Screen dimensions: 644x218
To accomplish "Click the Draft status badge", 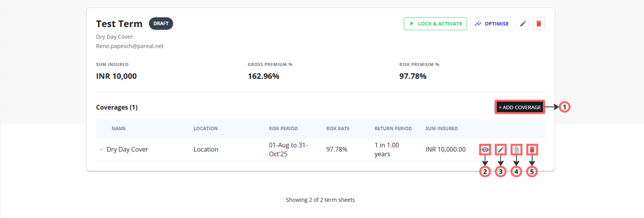I will (161, 24).
